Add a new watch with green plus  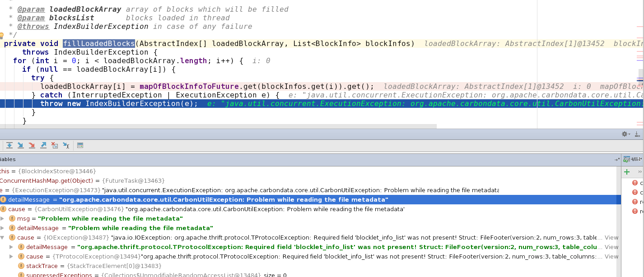pos(627,172)
